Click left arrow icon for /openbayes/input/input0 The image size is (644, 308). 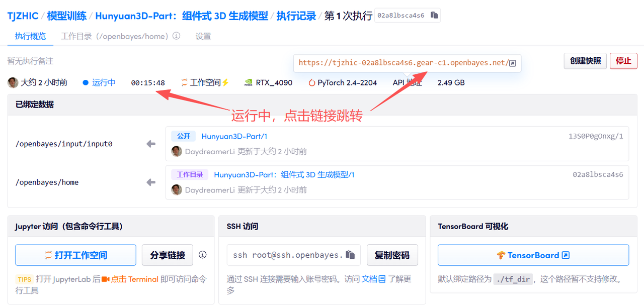pyautogui.click(x=151, y=144)
